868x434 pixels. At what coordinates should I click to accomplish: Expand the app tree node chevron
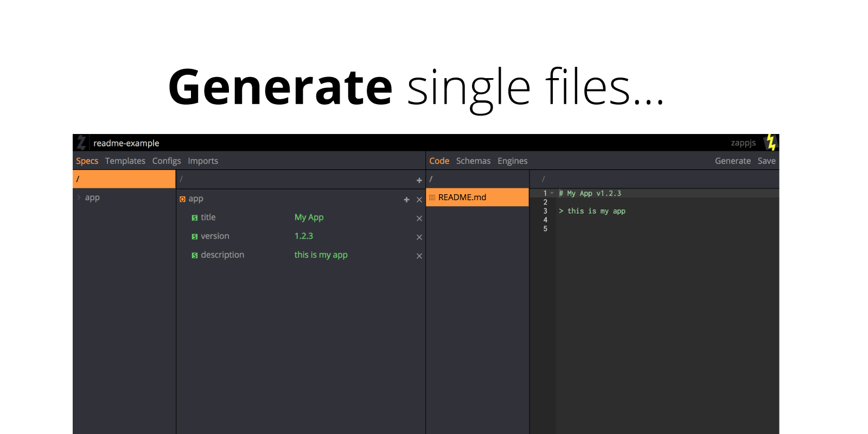(x=79, y=197)
